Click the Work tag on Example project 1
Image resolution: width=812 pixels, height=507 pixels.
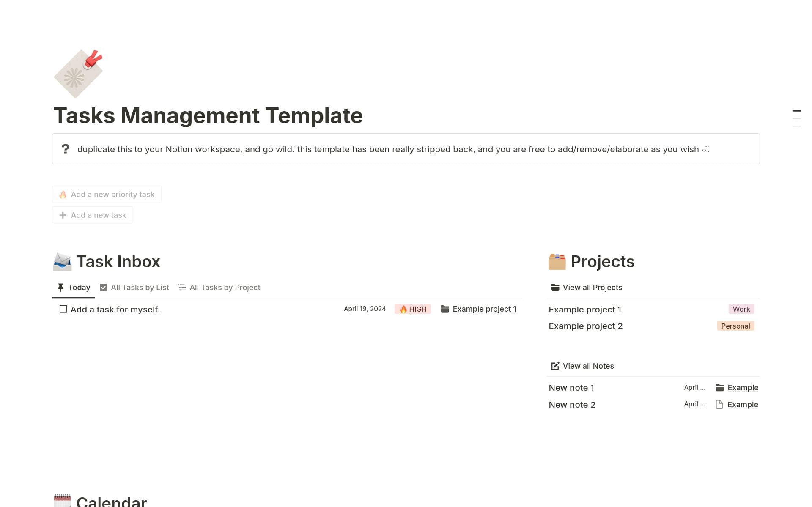point(741,309)
